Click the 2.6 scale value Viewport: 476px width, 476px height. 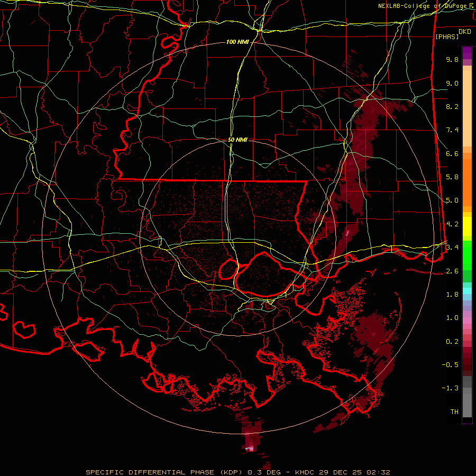point(452,271)
